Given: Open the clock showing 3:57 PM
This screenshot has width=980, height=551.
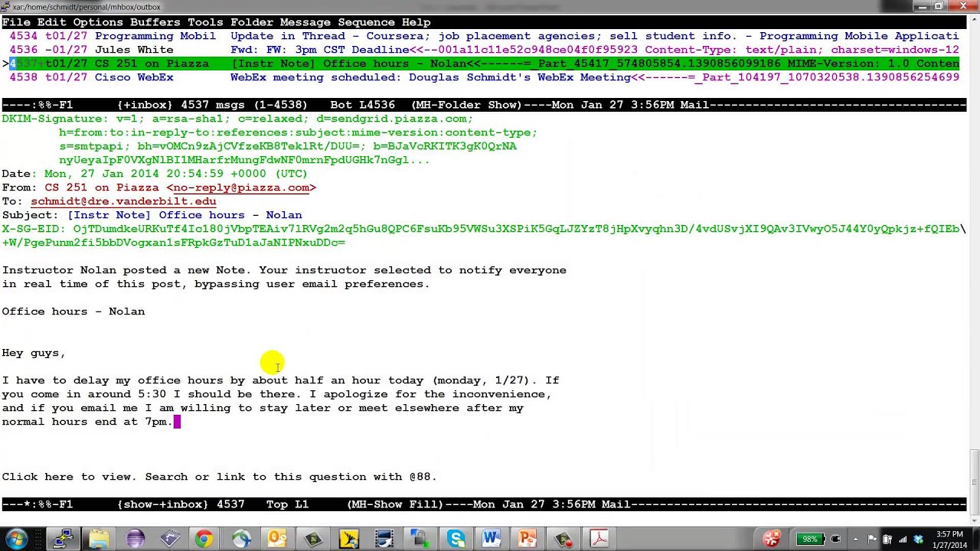Looking at the screenshot, I should (x=949, y=539).
